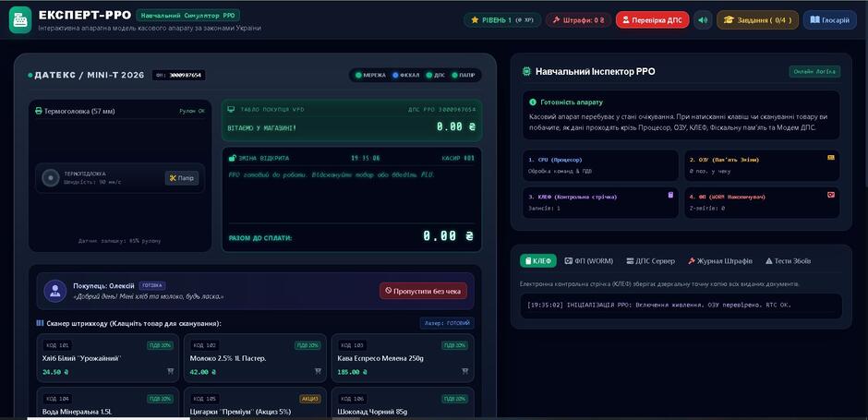Image resolution: width=868 pixels, height=420 pixels.
Task: Click the ФІСКАЛ status indicator
Action: point(405,76)
